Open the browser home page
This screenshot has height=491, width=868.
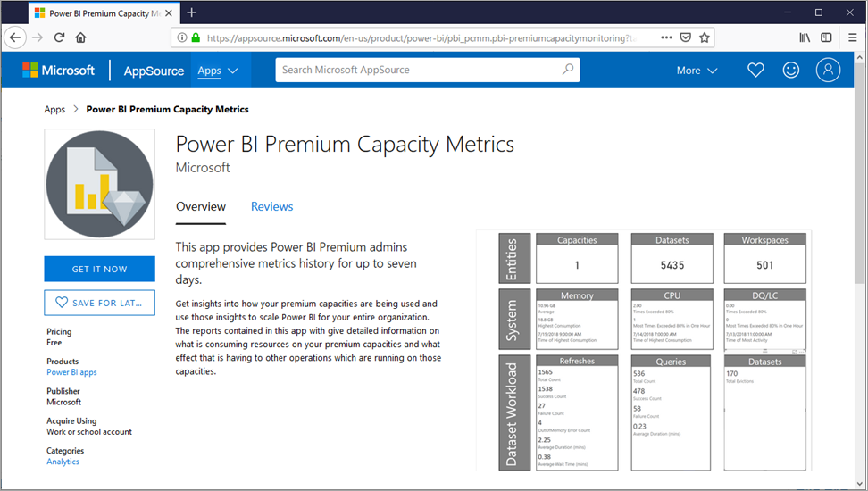click(x=81, y=37)
